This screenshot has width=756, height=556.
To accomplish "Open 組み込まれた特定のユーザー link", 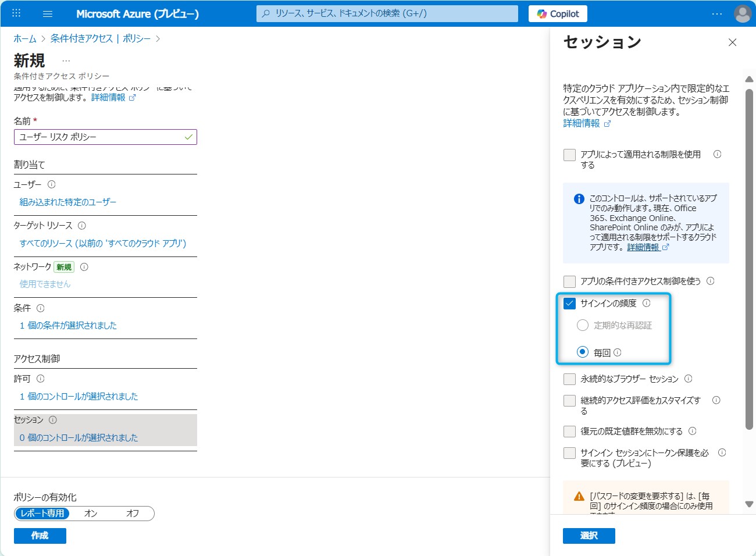I will click(68, 202).
